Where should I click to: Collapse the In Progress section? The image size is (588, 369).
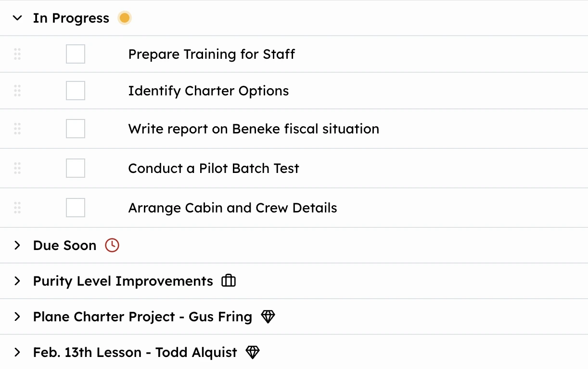(17, 18)
